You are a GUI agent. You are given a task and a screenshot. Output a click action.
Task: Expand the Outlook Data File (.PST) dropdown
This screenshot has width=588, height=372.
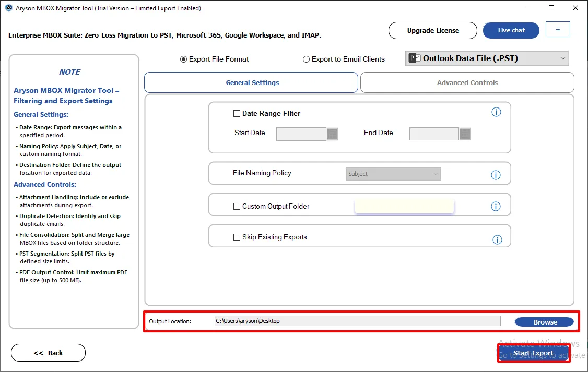[487, 58]
